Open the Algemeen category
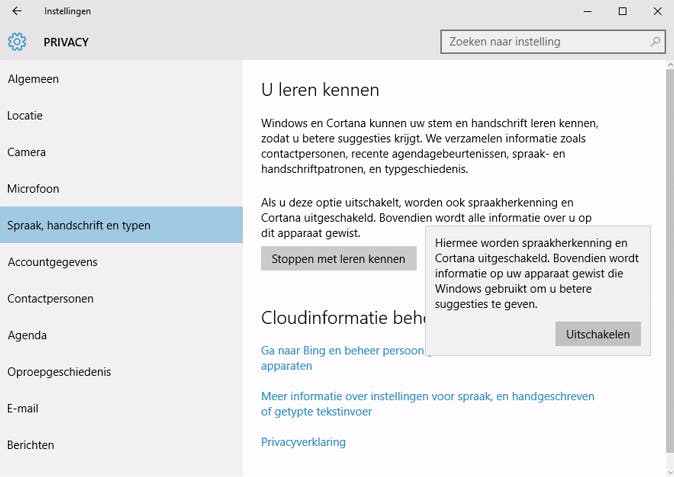The width and height of the screenshot is (674, 477). pos(33,79)
